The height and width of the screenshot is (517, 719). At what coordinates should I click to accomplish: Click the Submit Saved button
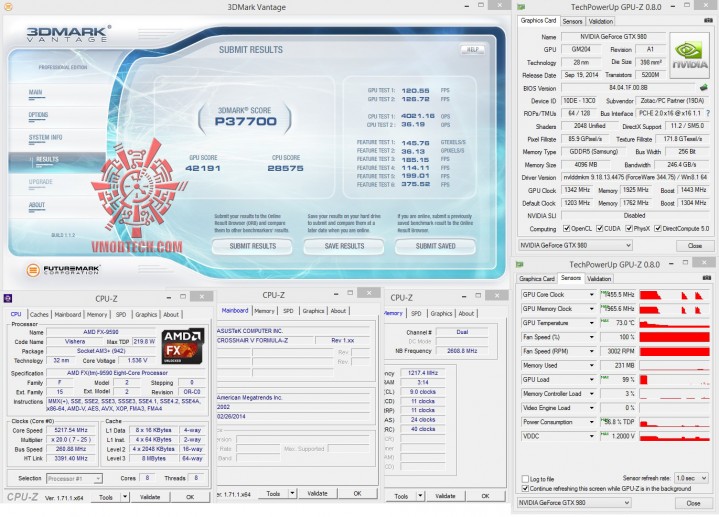click(x=435, y=246)
